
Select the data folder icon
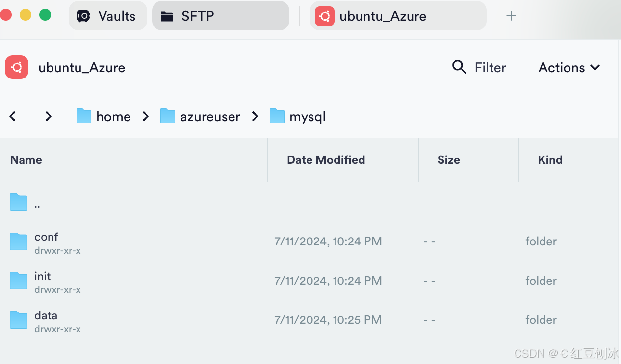19,320
